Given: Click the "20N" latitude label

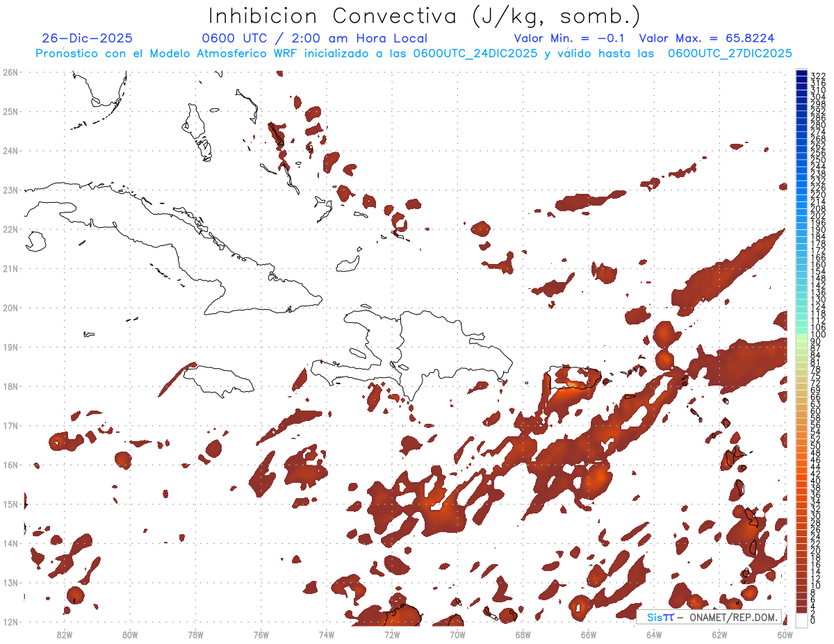Looking at the screenshot, I should [x=10, y=307].
